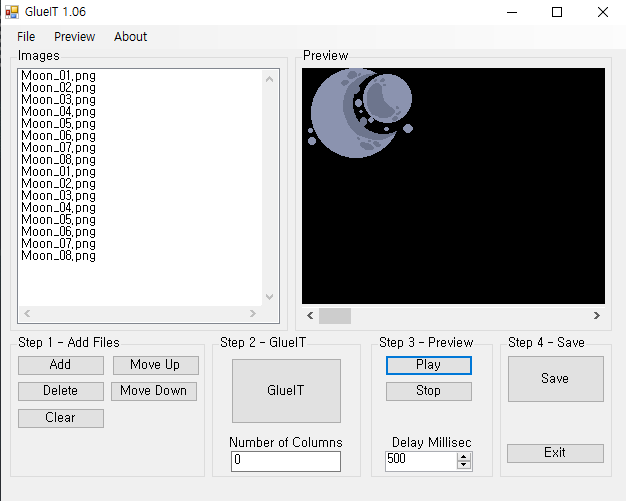The image size is (626, 501).
Task: Click the Delete button
Action: [x=61, y=391]
